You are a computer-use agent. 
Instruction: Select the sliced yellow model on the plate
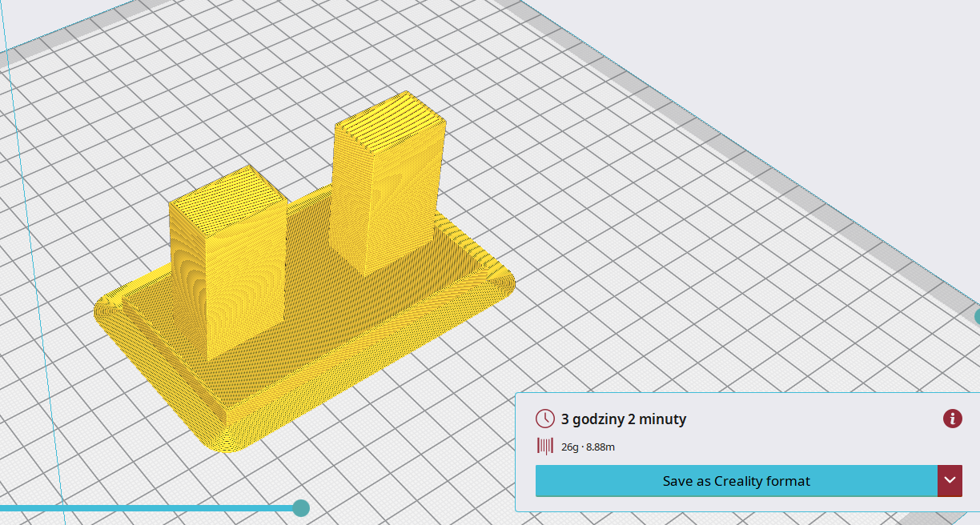tap(304, 336)
